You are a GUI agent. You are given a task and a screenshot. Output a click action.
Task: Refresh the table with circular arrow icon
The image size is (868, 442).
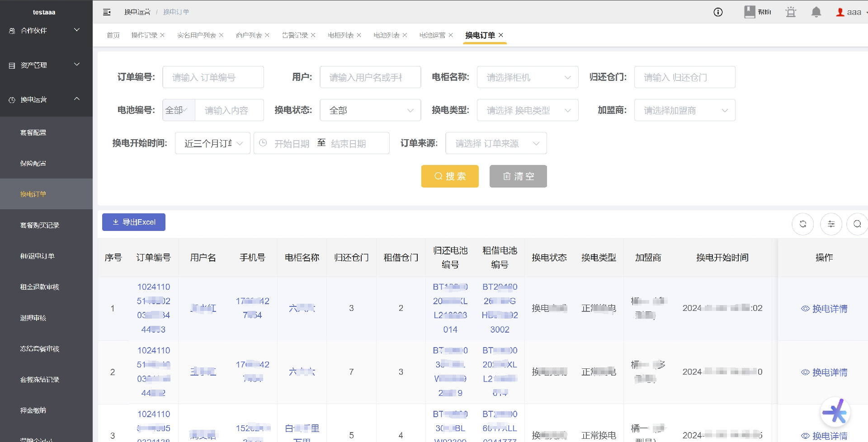pyautogui.click(x=803, y=224)
